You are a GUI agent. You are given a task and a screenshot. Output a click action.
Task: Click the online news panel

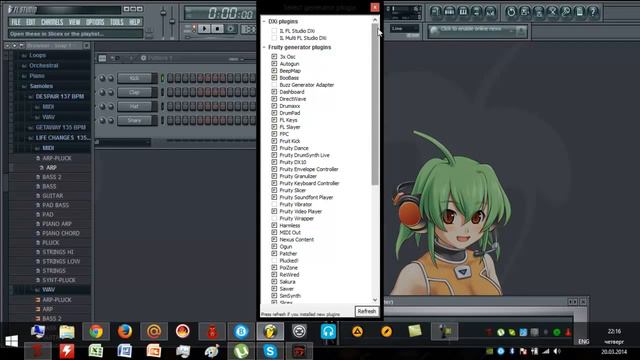(478, 31)
